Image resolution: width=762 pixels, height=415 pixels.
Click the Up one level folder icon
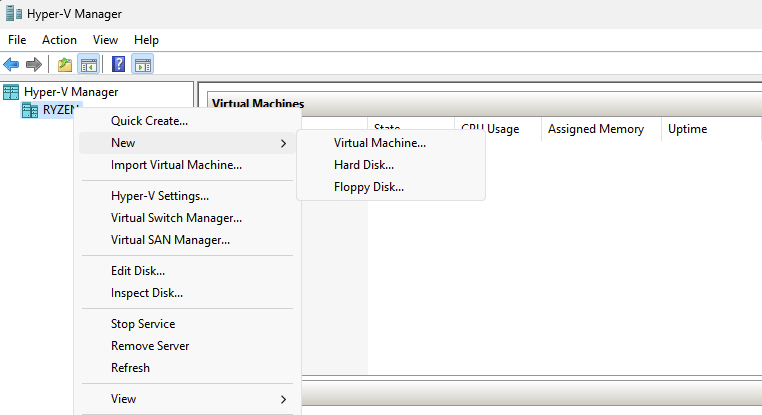point(65,65)
